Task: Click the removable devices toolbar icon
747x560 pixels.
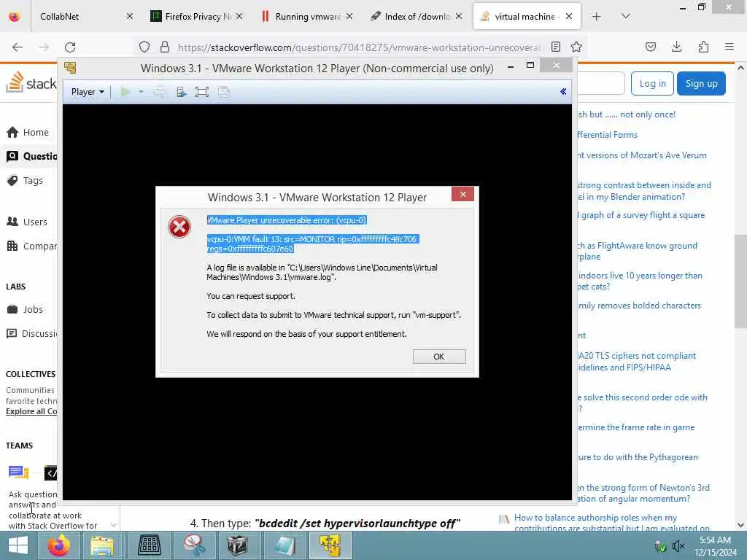Action: (x=181, y=92)
